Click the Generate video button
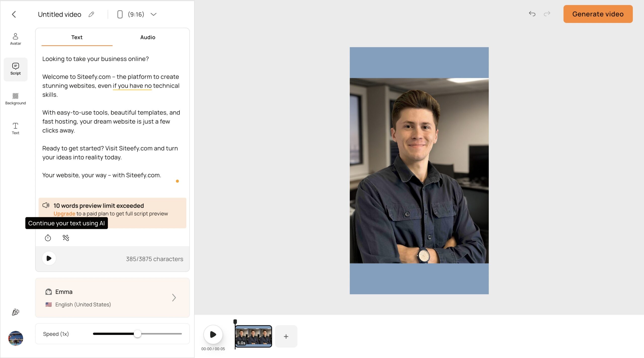 [598, 14]
